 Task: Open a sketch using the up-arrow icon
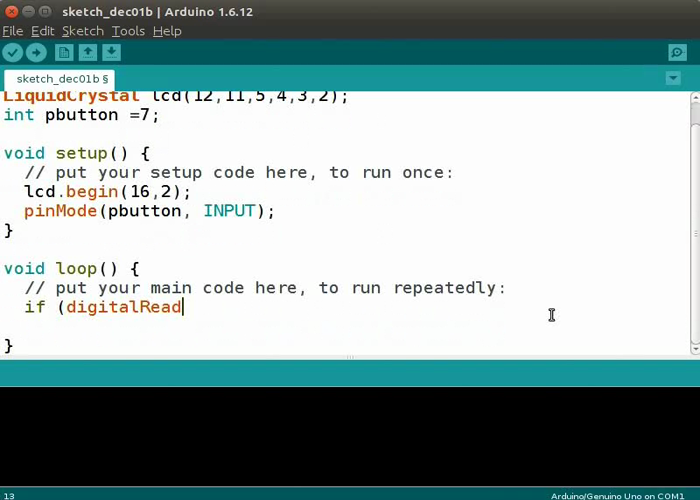(88, 52)
